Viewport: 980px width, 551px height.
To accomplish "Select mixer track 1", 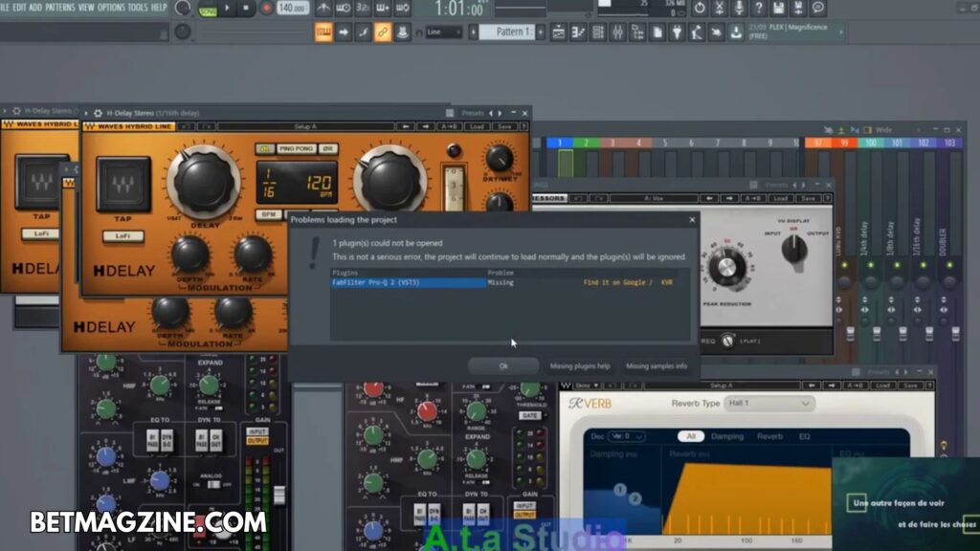I will tap(560, 143).
